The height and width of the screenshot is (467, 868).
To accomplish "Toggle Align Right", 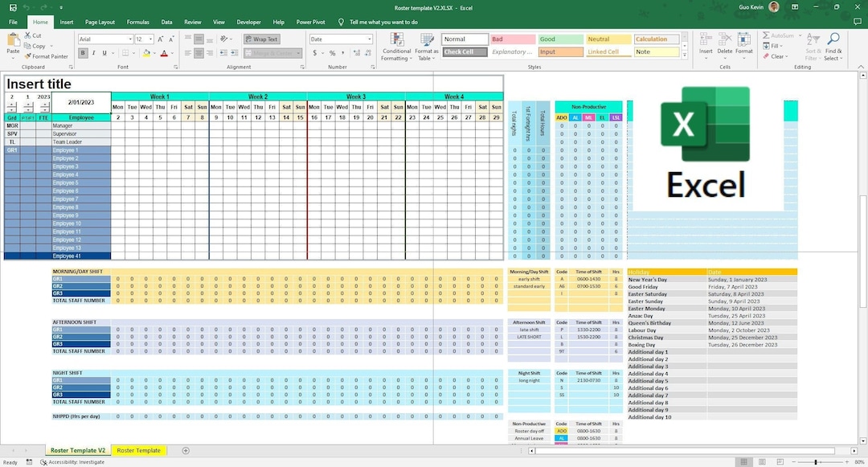I will click(x=210, y=53).
